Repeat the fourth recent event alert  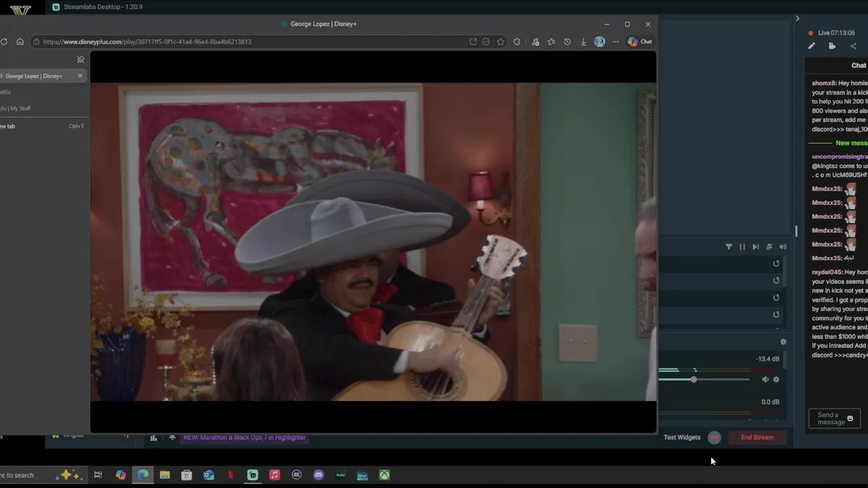(x=776, y=314)
